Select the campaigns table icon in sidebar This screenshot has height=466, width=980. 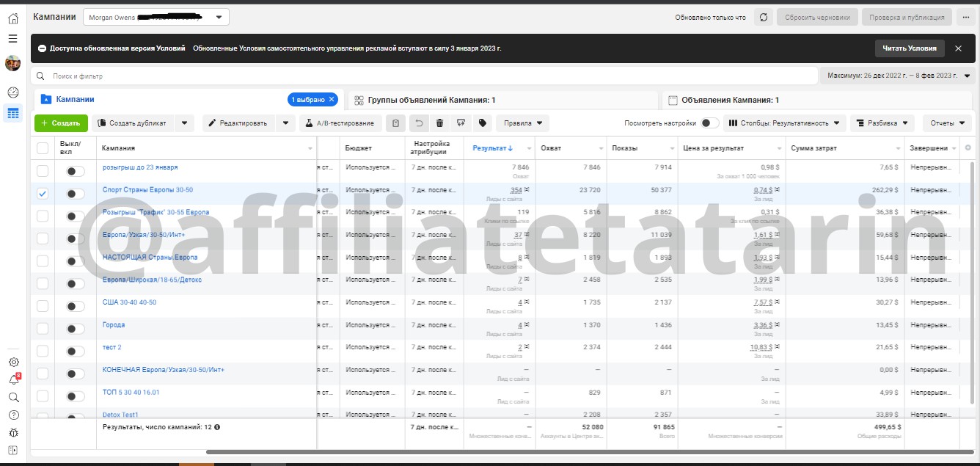click(x=12, y=113)
